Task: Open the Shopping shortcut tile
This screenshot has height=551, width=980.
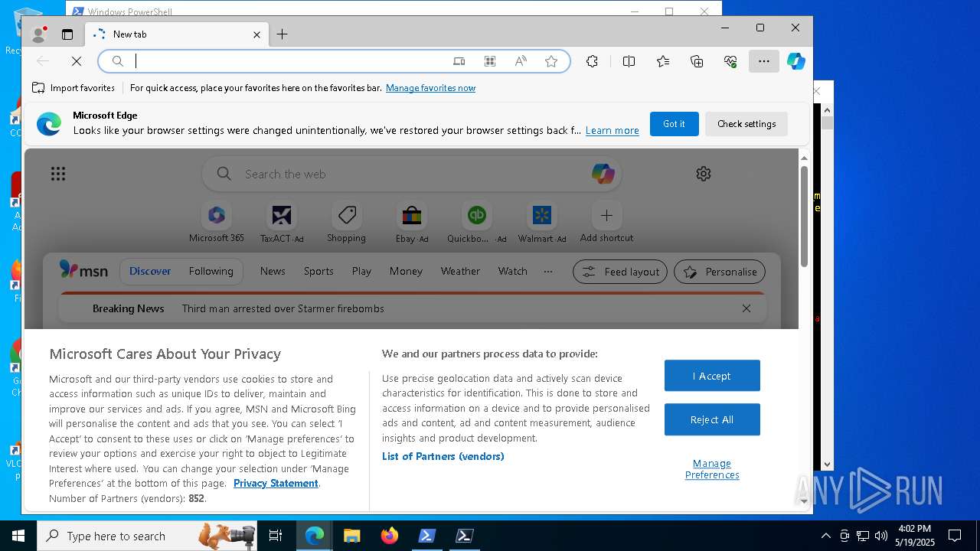Action: (347, 223)
